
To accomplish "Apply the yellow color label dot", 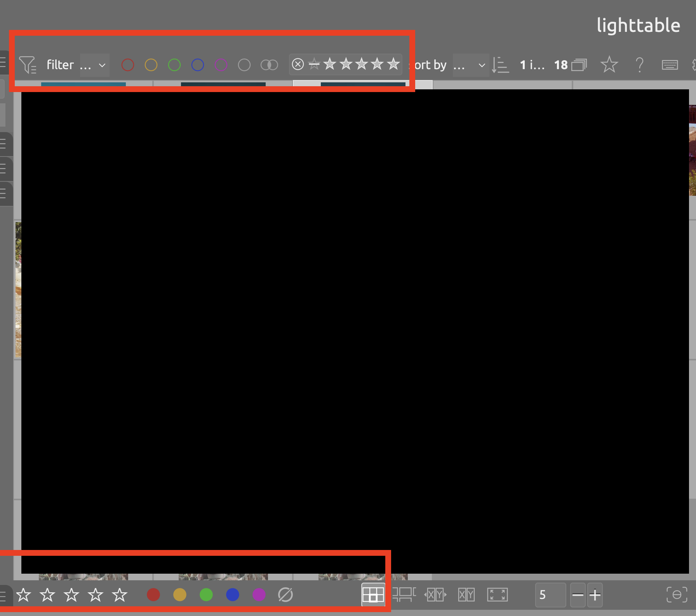I will pos(180,595).
